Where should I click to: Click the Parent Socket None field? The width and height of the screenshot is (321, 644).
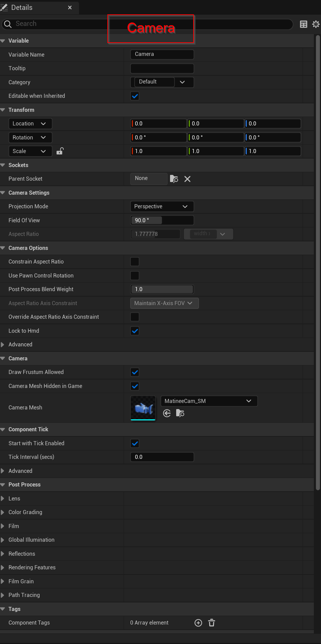click(x=149, y=179)
